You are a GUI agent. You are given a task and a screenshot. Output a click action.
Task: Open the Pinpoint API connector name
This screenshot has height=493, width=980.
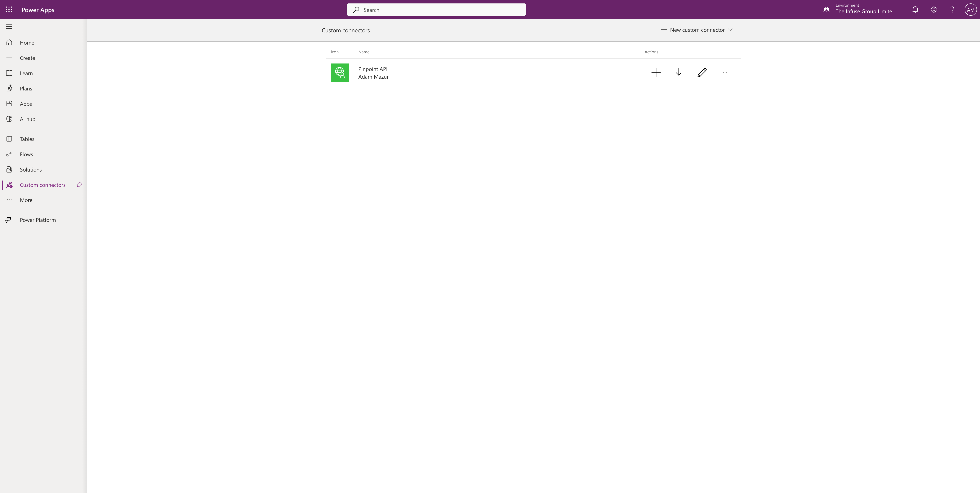pyautogui.click(x=372, y=69)
